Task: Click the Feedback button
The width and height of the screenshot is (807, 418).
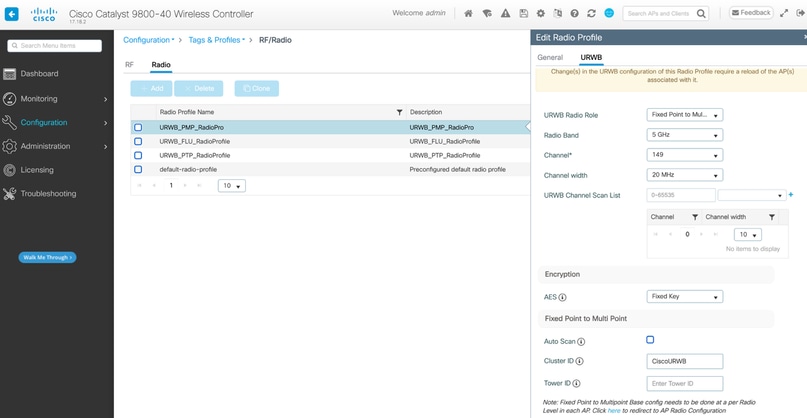Action: pyautogui.click(x=751, y=13)
